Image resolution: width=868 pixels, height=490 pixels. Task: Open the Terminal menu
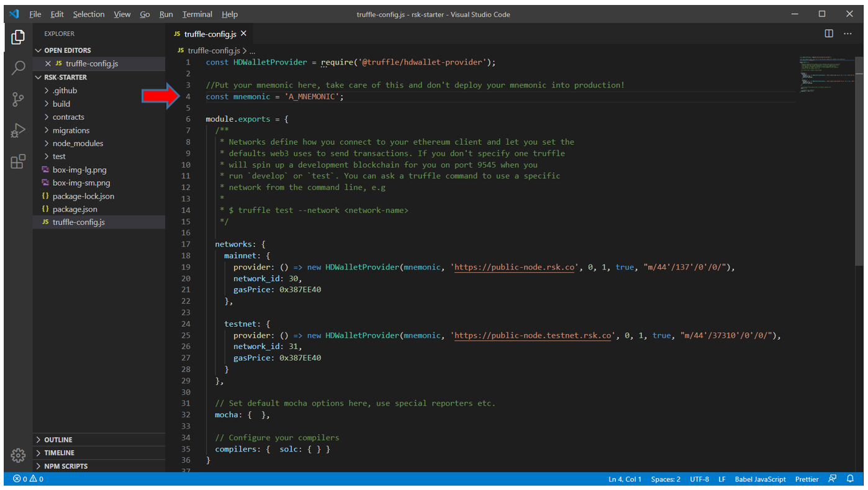coord(197,14)
